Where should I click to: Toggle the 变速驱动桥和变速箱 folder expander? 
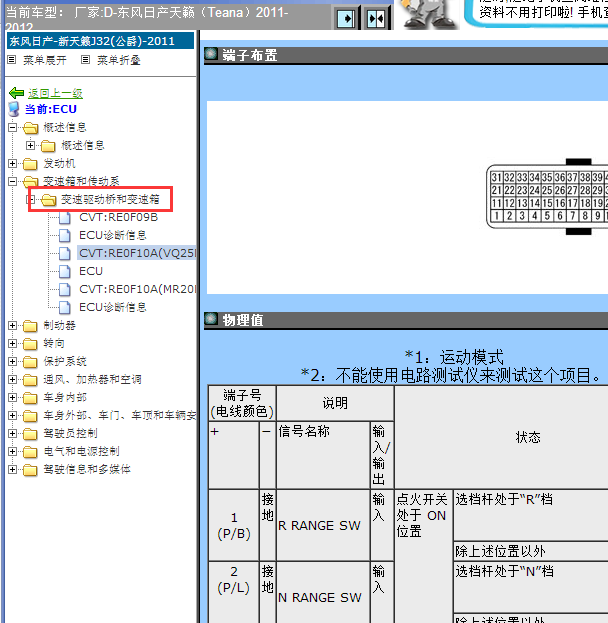pyautogui.click(x=31, y=199)
